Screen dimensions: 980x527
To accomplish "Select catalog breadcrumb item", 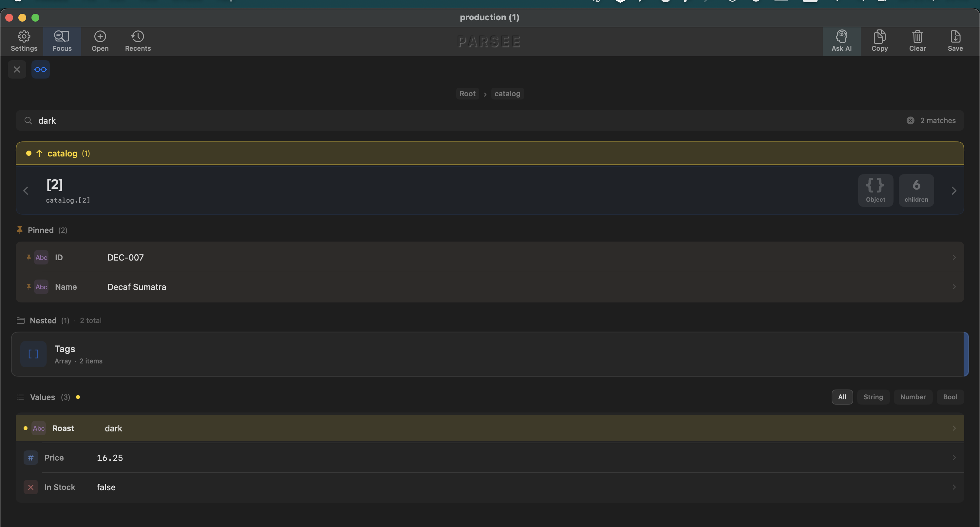I will tap(507, 94).
